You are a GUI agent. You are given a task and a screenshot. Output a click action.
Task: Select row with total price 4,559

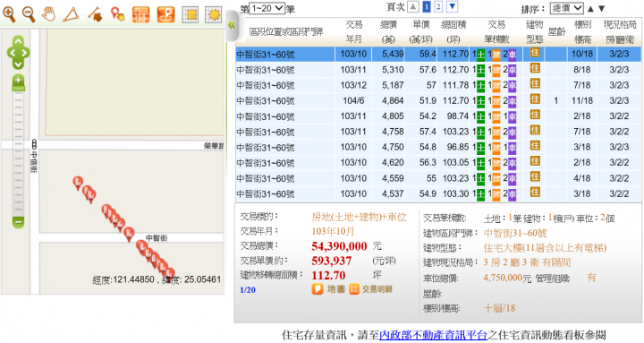pyautogui.click(x=438, y=178)
